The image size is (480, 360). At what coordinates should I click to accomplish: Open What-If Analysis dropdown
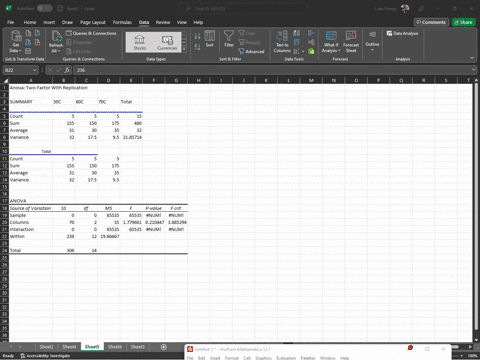pyautogui.click(x=331, y=42)
